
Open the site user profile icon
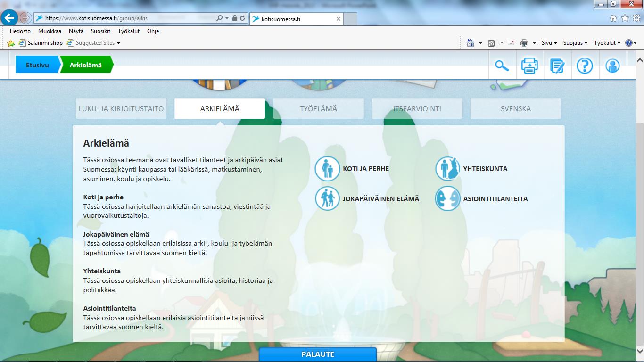pyautogui.click(x=612, y=66)
